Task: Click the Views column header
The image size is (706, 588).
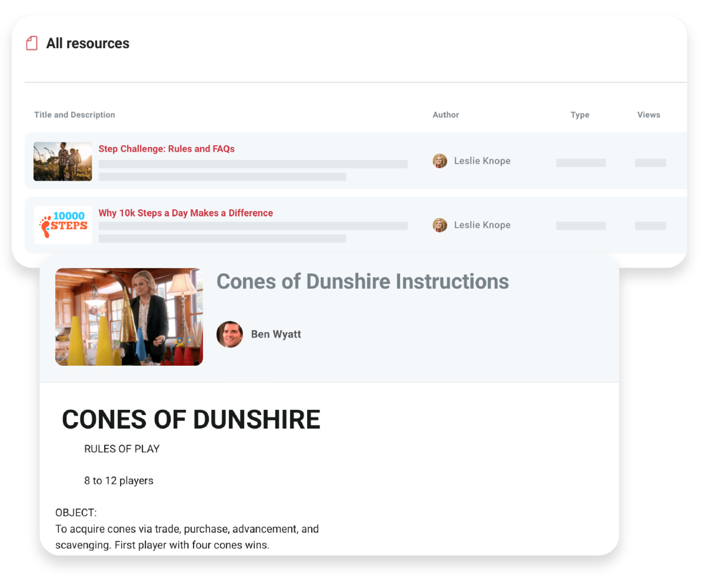Action: point(649,115)
